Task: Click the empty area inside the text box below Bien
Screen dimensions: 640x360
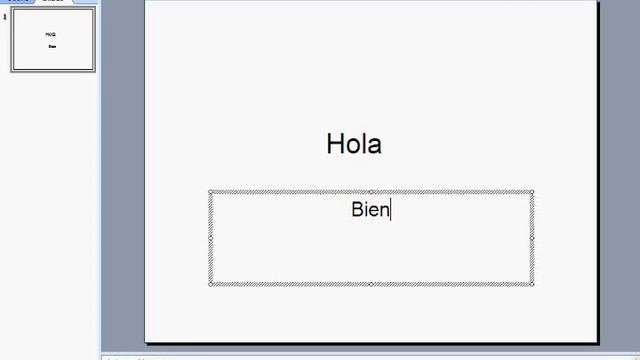Action: coord(371,253)
